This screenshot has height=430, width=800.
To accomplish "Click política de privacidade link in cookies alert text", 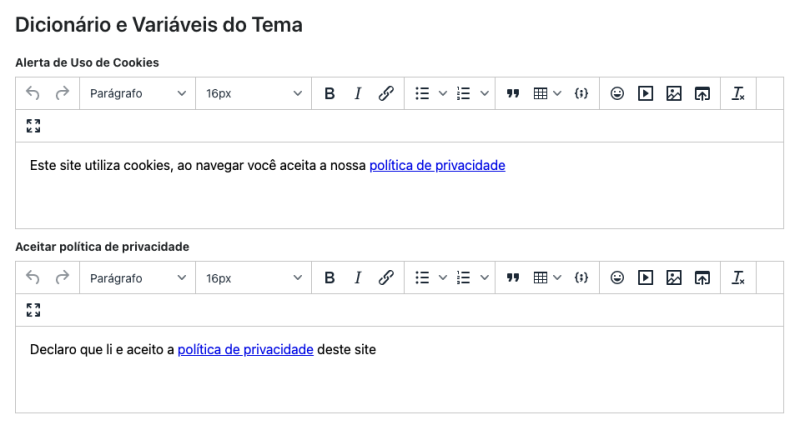I will [437, 165].
